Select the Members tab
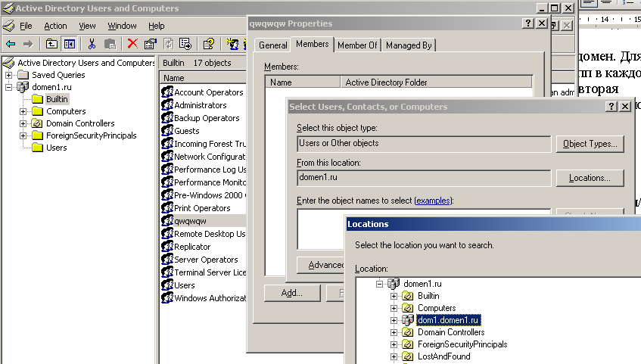The image size is (641, 364). 312,44
